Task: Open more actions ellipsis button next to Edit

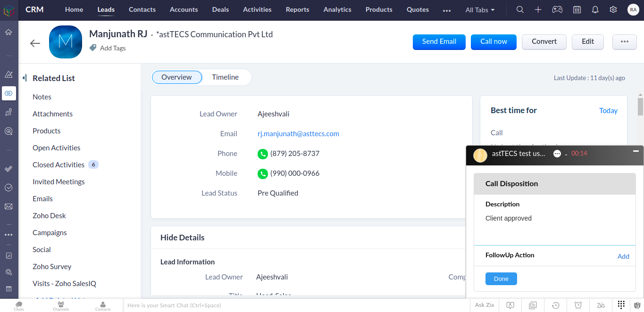Action: point(624,41)
